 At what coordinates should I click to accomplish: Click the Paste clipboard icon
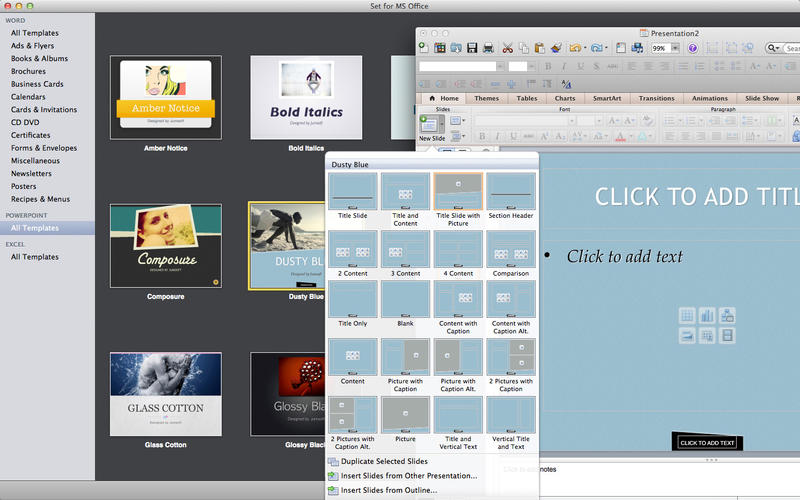pyautogui.click(x=540, y=47)
